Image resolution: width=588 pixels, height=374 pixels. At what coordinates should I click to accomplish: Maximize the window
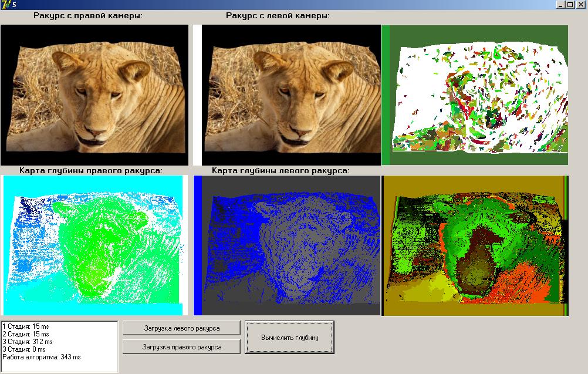tap(570, 5)
